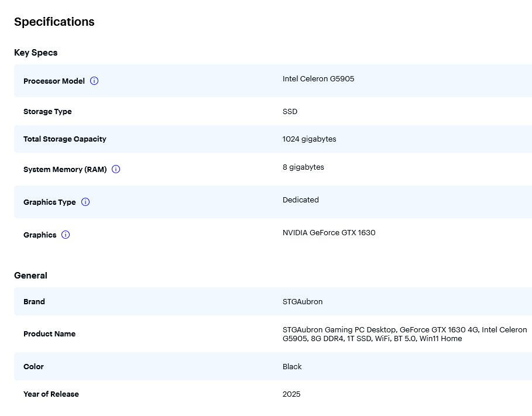This screenshot has width=532, height=416.
Task: Select the Black color value
Action: [292, 367]
